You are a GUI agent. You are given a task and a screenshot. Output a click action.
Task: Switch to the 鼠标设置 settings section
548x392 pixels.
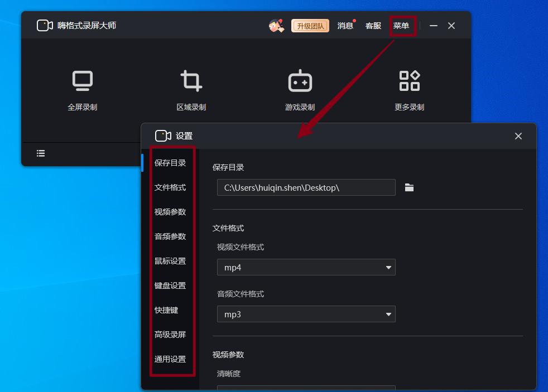[x=169, y=260]
